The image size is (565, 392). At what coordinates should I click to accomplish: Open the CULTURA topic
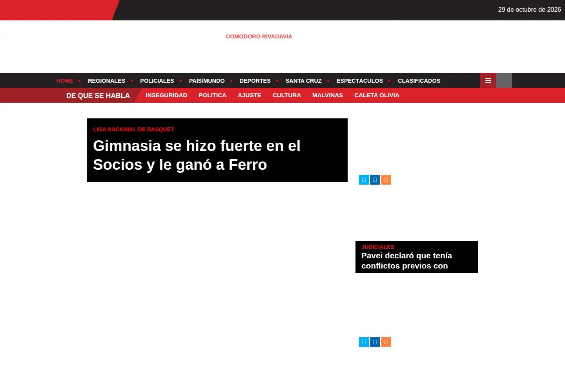287,95
